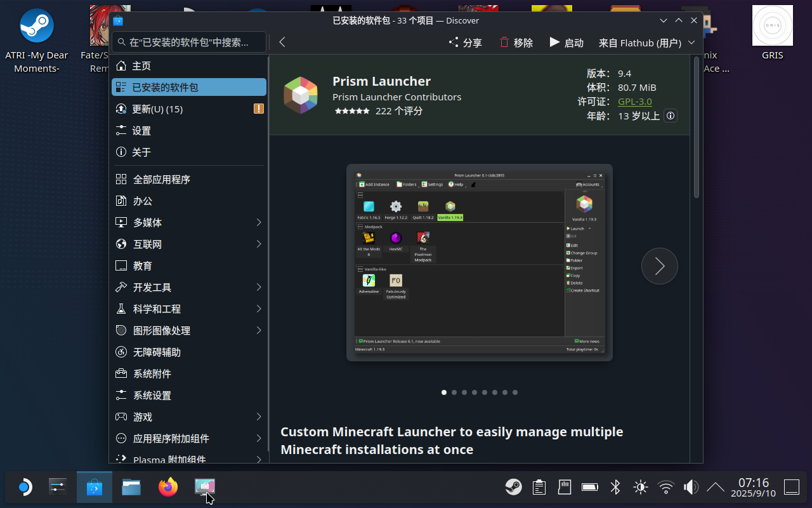Open the SD card tray icon
The image size is (812, 508).
[564, 487]
